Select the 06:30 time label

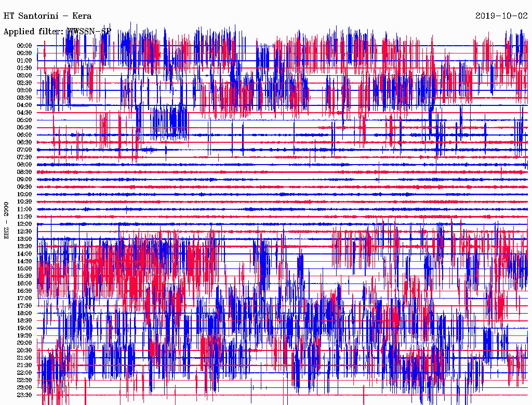[24, 142]
